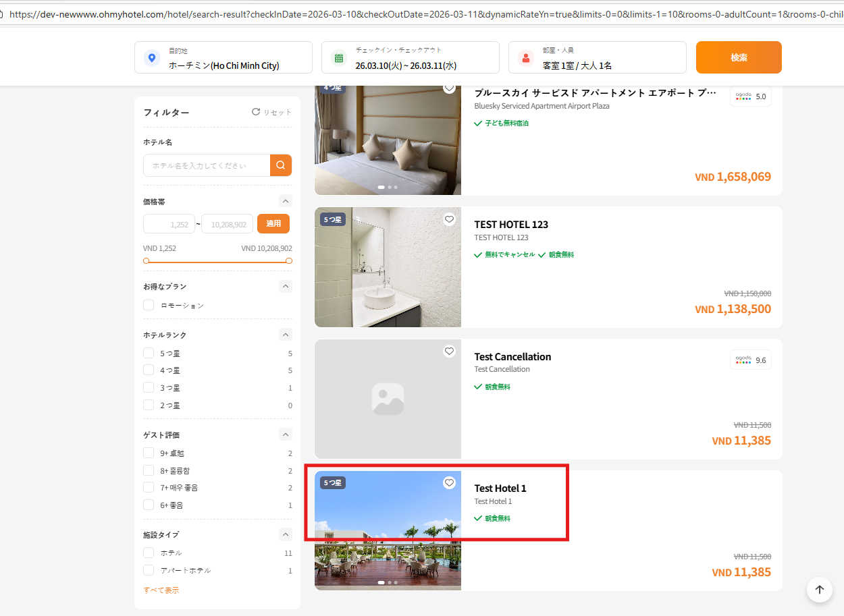Open the rooms and guests selector
Image resolution: width=844 pixels, height=616 pixels.
coord(598,57)
